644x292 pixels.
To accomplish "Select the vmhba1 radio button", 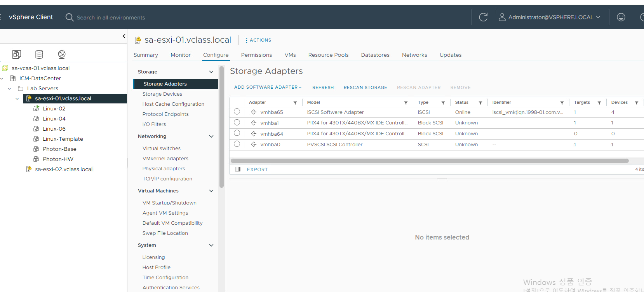I will pyautogui.click(x=237, y=122).
